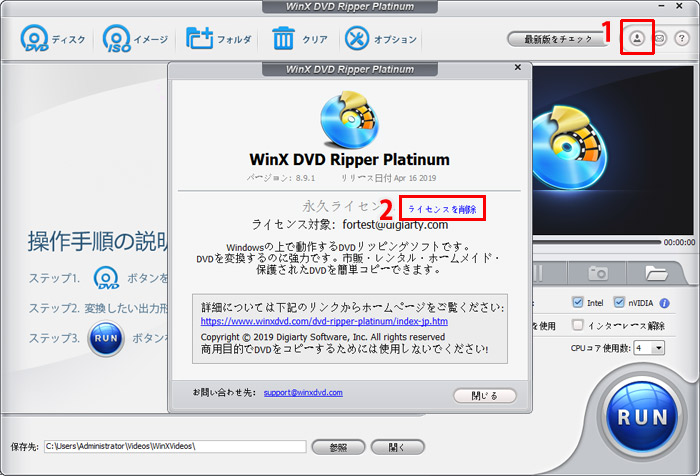700x476 pixels.
Task: Click the mail envelope icon
Action: 659,38
